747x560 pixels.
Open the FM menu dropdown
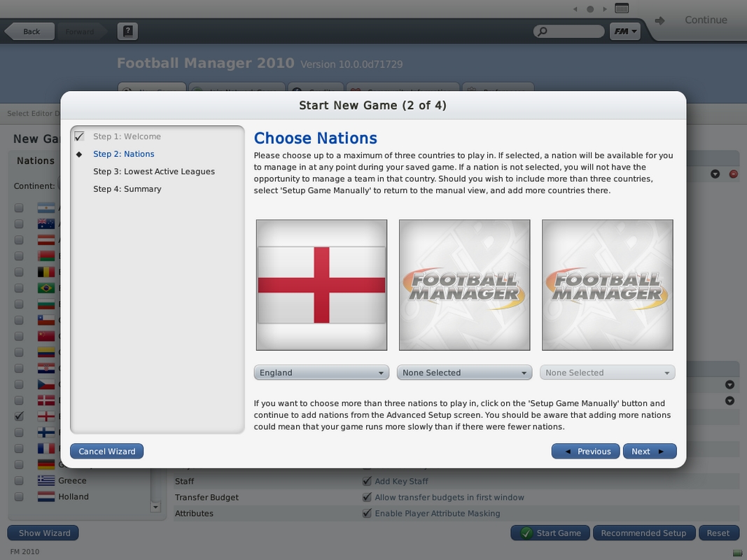pyautogui.click(x=625, y=31)
